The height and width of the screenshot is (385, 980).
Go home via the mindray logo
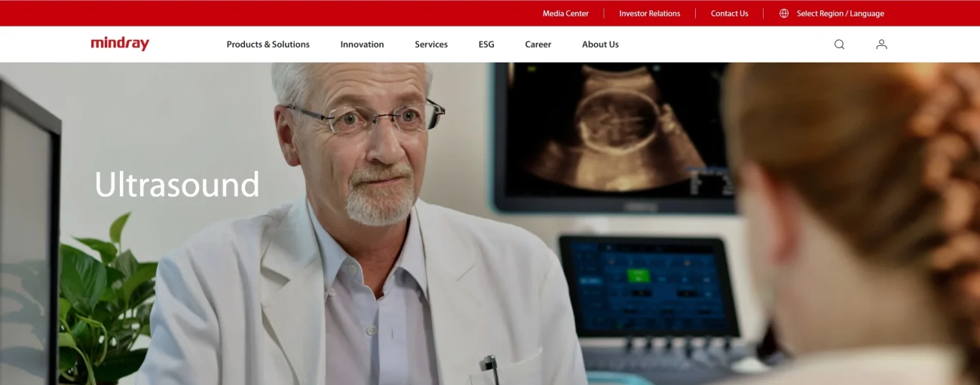[120, 44]
